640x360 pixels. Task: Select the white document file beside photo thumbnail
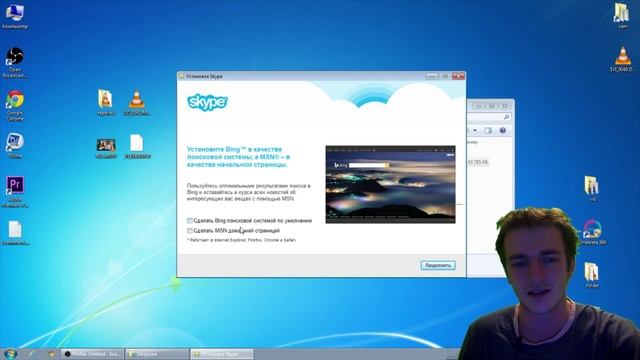pyautogui.click(x=137, y=146)
